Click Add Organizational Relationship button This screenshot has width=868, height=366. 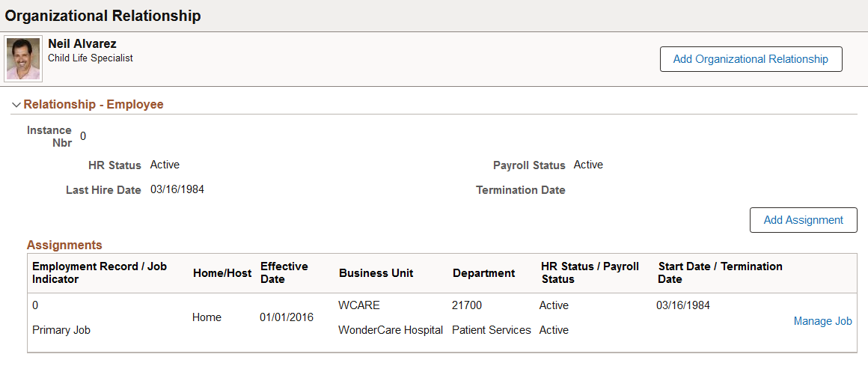[751, 59]
